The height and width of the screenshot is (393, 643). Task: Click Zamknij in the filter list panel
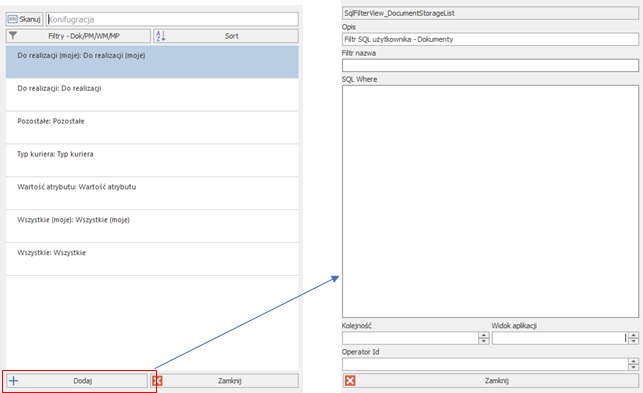point(224,381)
